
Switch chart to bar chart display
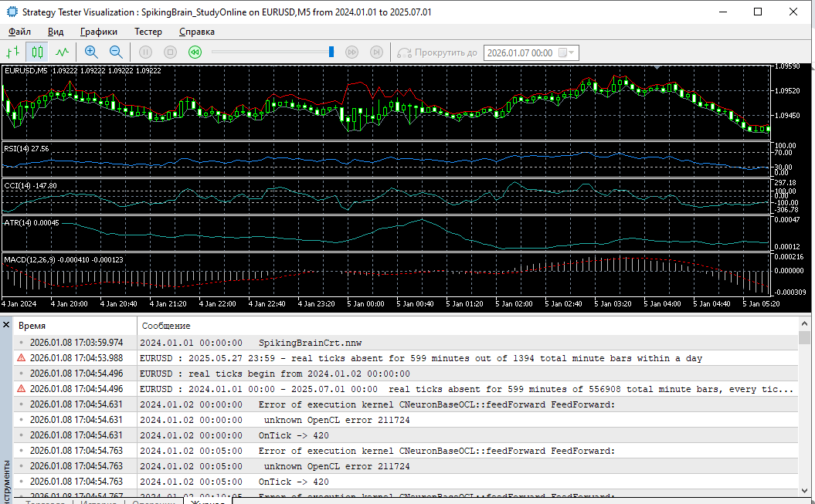click(x=12, y=52)
